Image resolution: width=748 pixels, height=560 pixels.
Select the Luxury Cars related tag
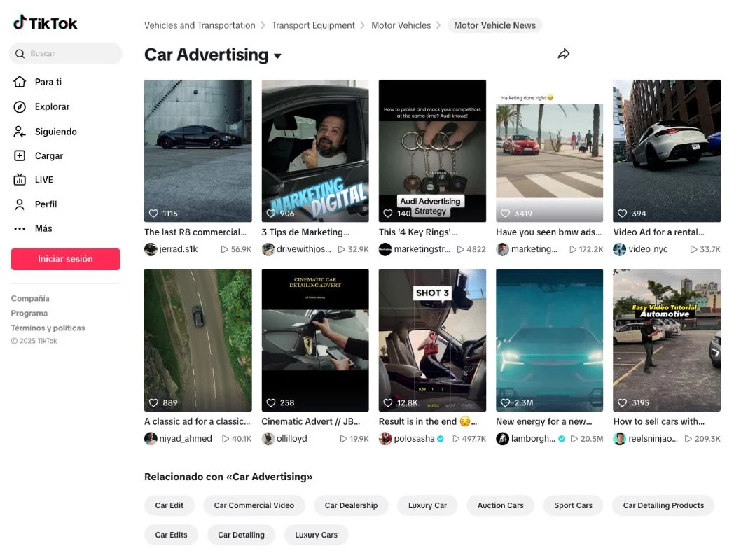316,535
